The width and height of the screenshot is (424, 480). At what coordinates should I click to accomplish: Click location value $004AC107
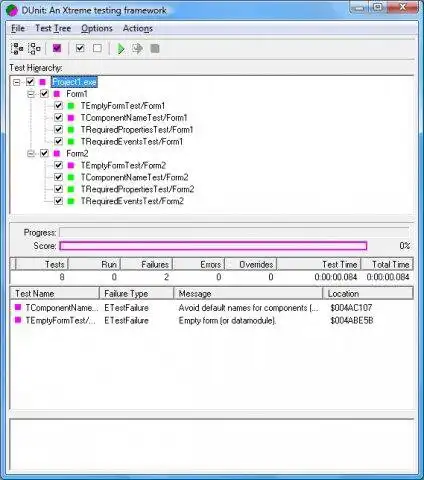click(x=351, y=307)
